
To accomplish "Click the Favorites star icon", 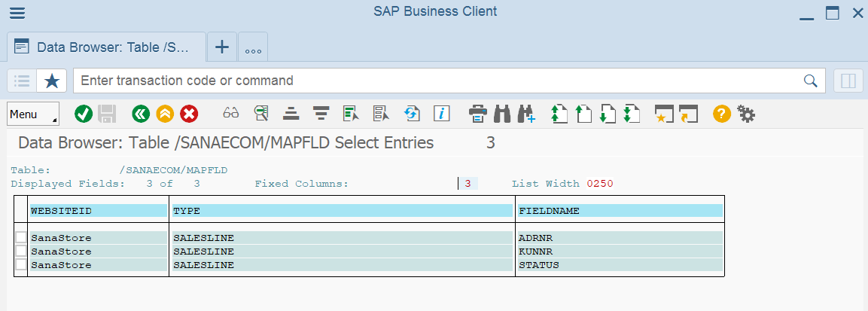I will pos(52,81).
